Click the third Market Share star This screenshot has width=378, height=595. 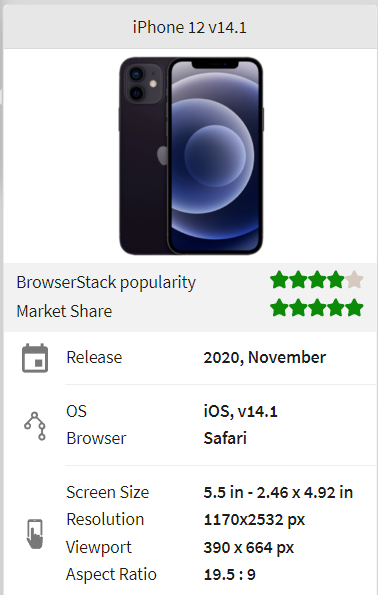point(317,307)
